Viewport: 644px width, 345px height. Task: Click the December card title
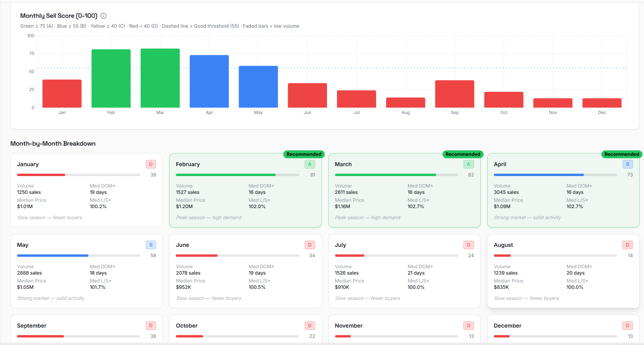tap(507, 326)
